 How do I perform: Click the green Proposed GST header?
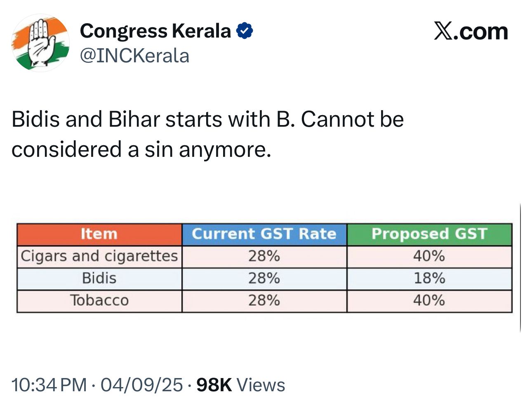click(x=429, y=234)
